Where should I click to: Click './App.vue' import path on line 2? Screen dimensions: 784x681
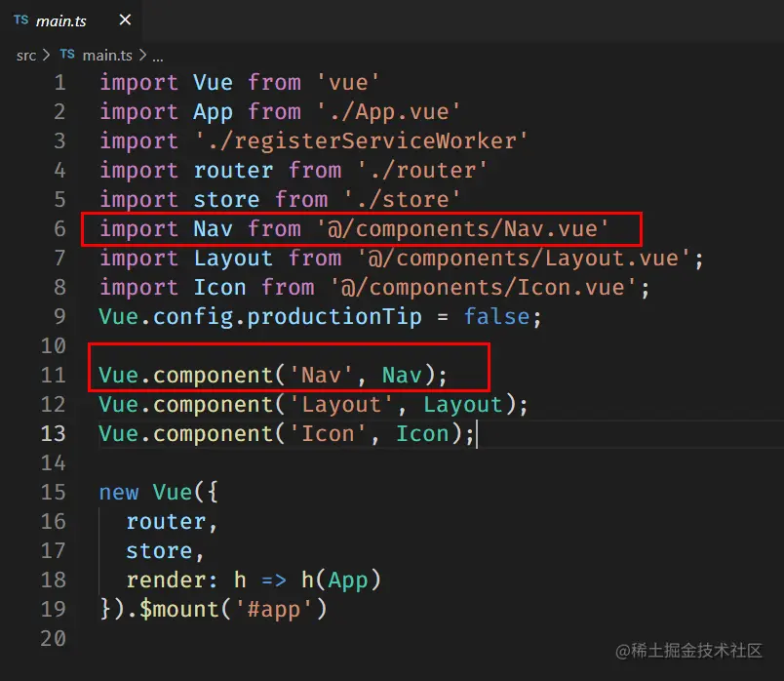tap(388, 111)
